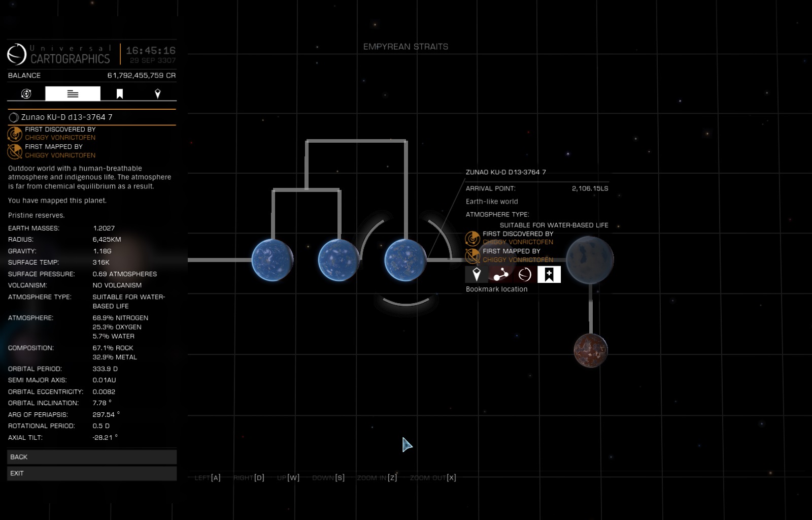This screenshot has height=520, width=812.
Task: Click the Axial Tilt value -28.21°
Action: [x=105, y=437]
